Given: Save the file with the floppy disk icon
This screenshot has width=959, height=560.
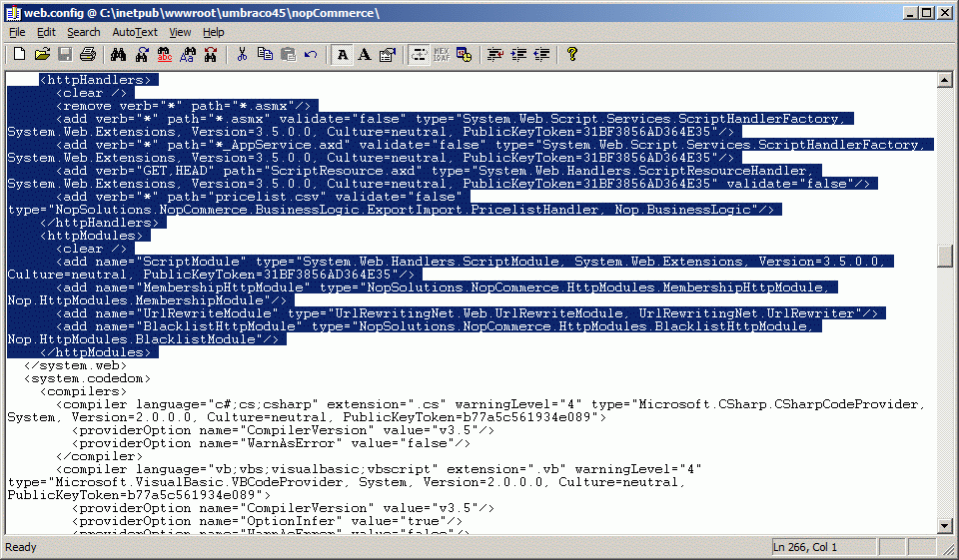Looking at the screenshot, I should point(65,55).
